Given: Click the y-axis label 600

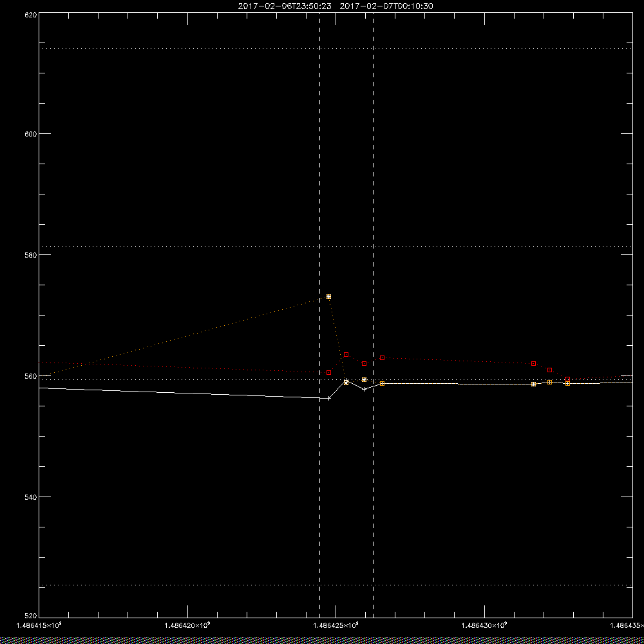Looking at the screenshot, I should 31,134.
